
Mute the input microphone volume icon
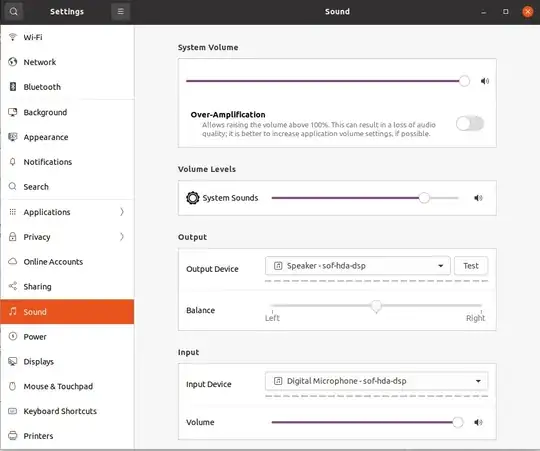pos(478,422)
